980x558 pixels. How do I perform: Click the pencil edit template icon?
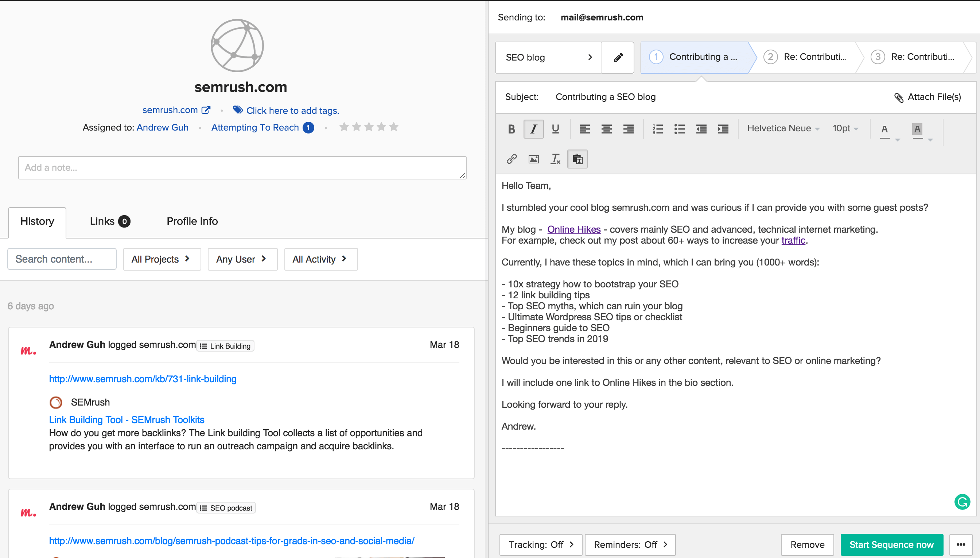click(x=618, y=58)
